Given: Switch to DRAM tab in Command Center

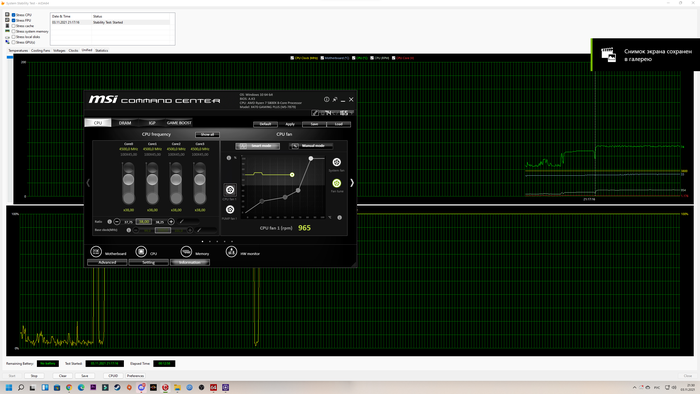Looking at the screenshot, I should pyautogui.click(x=125, y=123).
